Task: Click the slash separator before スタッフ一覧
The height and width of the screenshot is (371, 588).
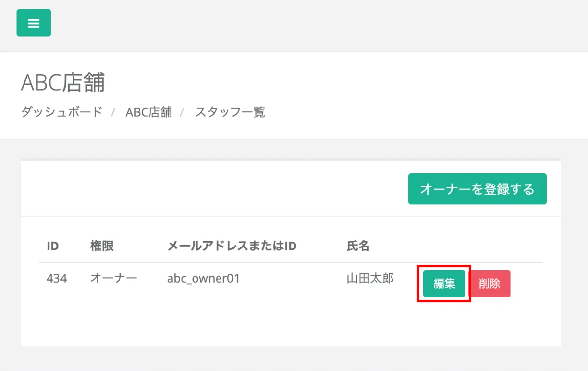Action: [x=182, y=112]
